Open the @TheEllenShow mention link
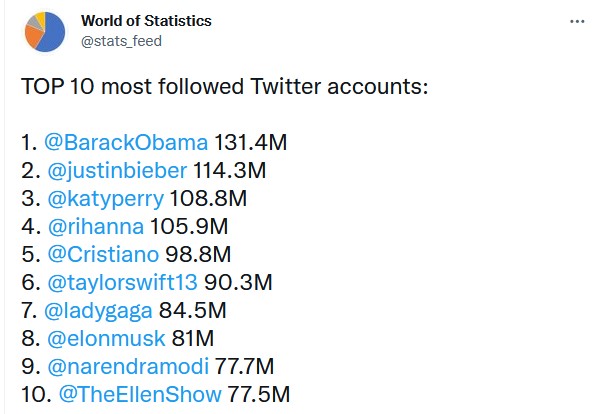Viewport: 603px width, 414px height. click(140, 394)
